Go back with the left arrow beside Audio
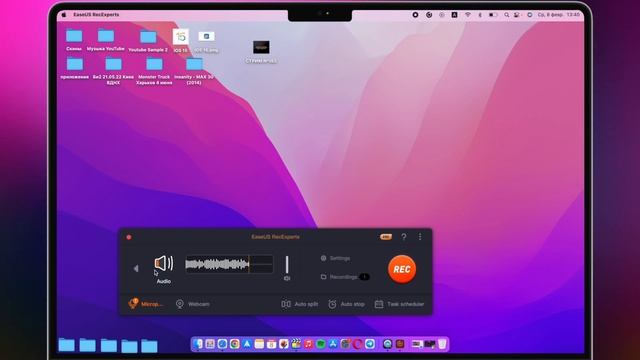 [x=136, y=268]
